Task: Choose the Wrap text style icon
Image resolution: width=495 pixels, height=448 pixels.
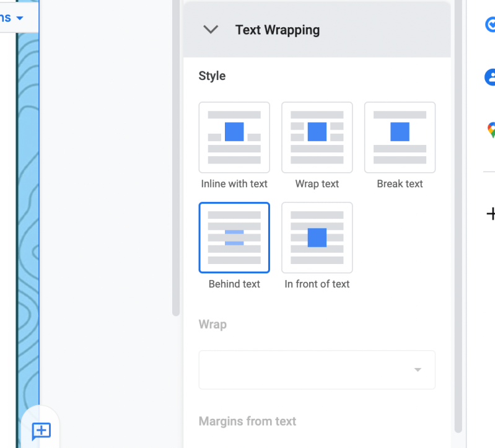Action: pyautogui.click(x=317, y=137)
